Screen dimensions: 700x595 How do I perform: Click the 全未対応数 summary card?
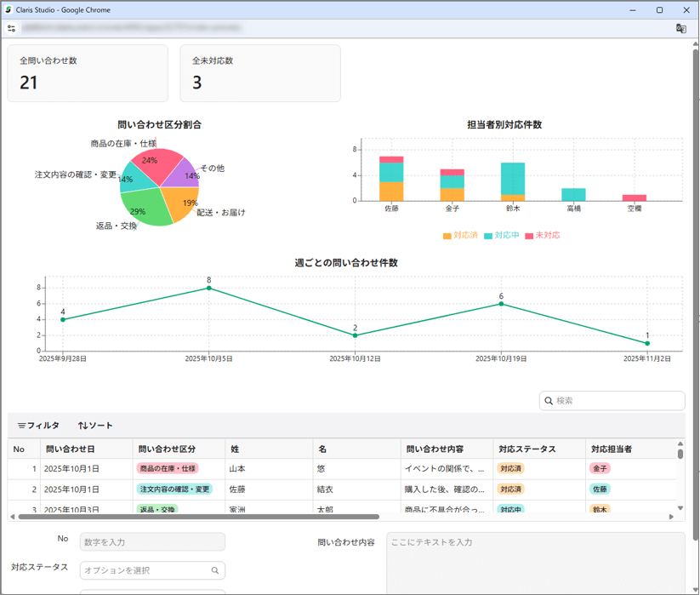tap(259, 73)
